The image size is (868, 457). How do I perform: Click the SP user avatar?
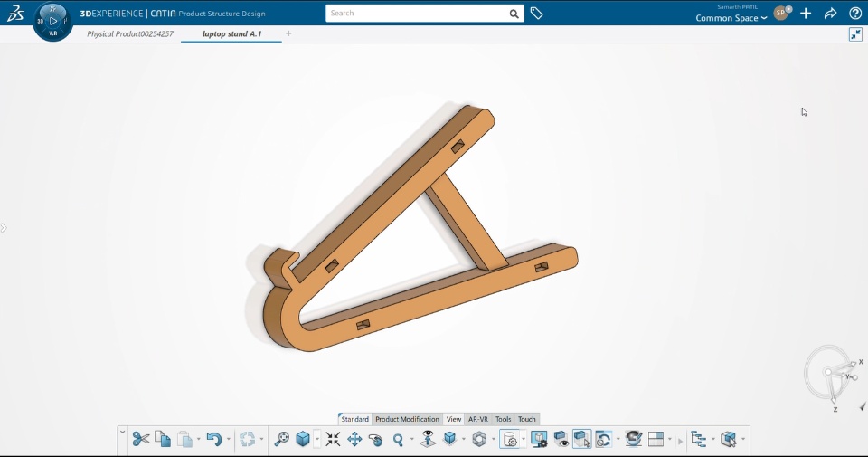click(781, 13)
